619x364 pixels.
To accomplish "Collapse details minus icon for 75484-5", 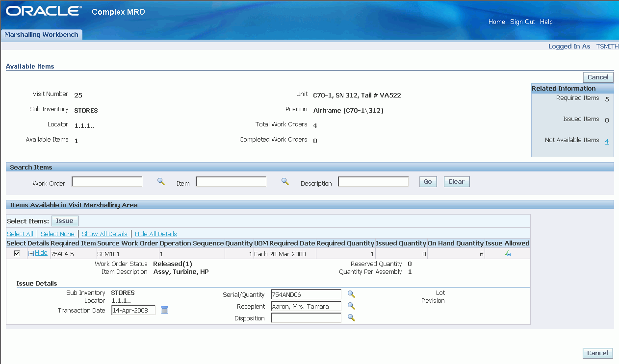I will click(x=31, y=253).
